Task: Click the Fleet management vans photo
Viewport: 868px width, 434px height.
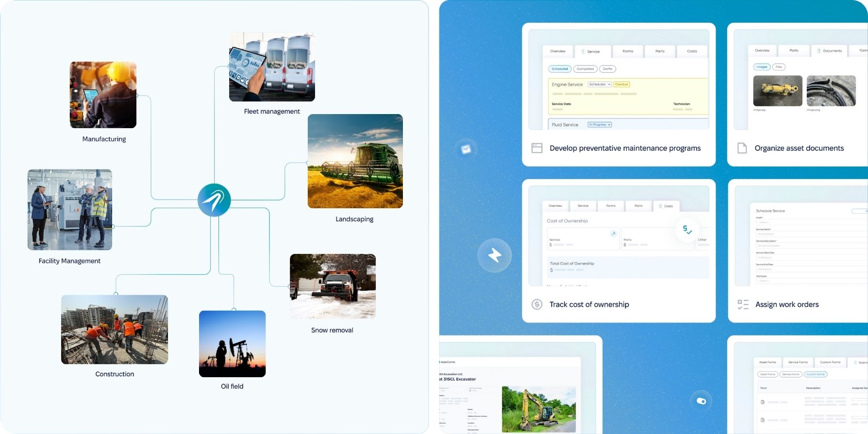Action: coord(272,67)
